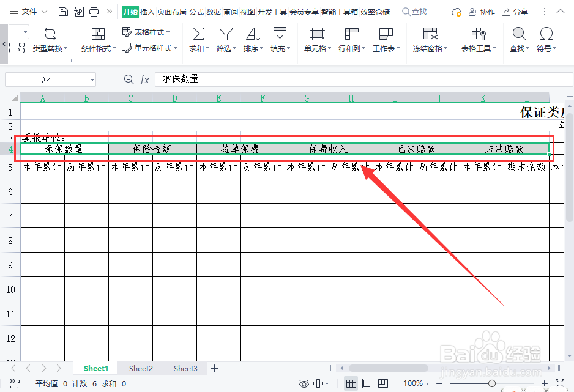
Task: Click the print icon in quick toolbar
Action: click(x=94, y=12)
